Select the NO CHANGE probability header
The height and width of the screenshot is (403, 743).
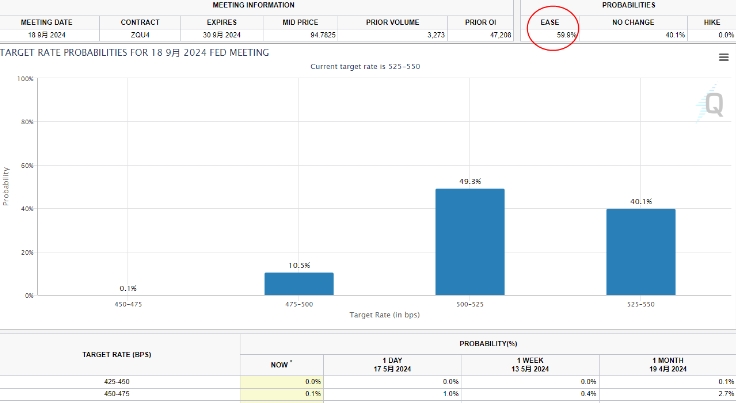633,22
